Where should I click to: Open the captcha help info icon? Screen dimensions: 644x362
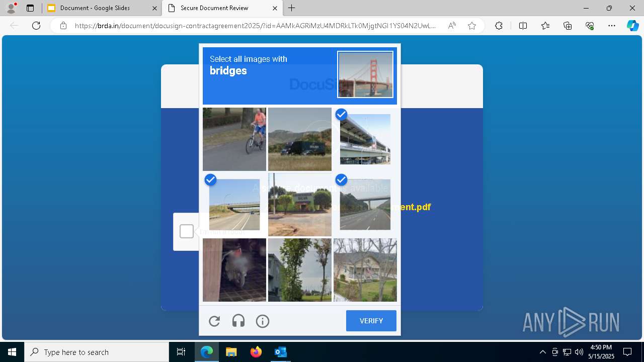pyautogui.click(x=263, y=321)
